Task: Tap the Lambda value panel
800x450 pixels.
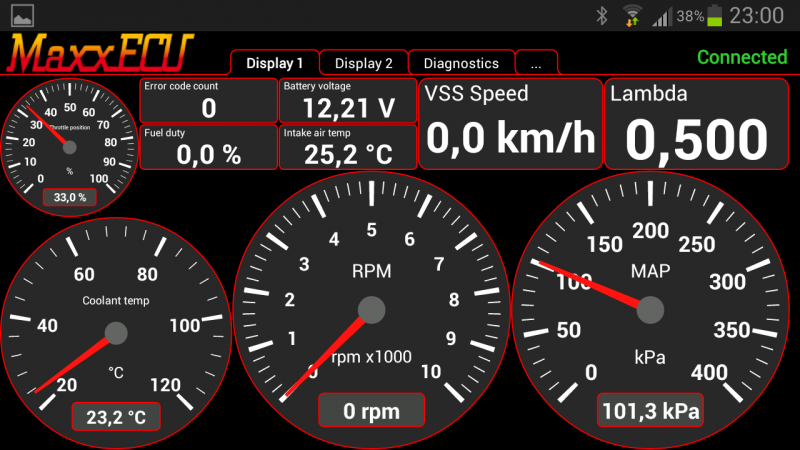Action: tap(699, 123)
